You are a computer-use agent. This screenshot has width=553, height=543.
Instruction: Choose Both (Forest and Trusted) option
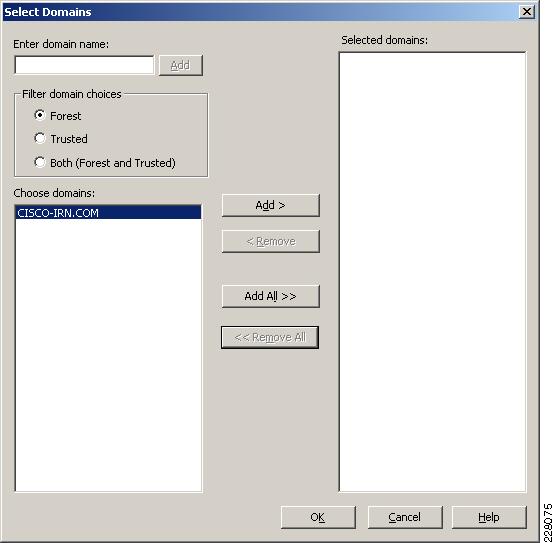click(40, 163)
